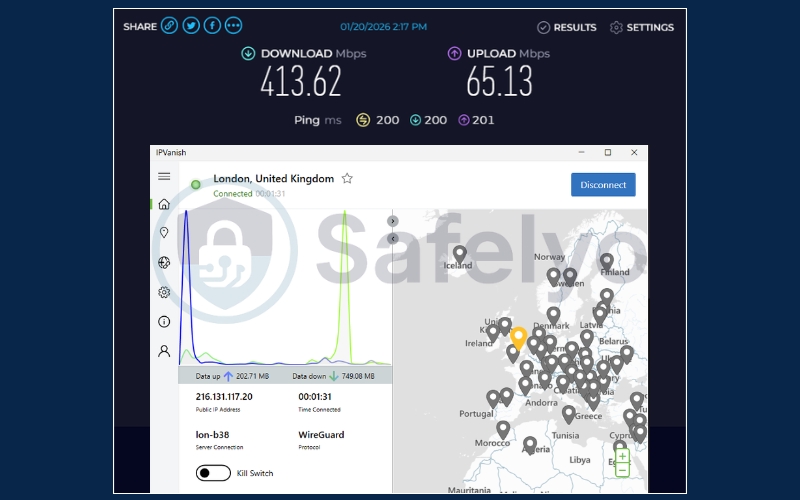Click the test date 01/20/2026 2:17 PM
Image resolution: width=800 pixels, height=500 pixels.
(384, 27)
